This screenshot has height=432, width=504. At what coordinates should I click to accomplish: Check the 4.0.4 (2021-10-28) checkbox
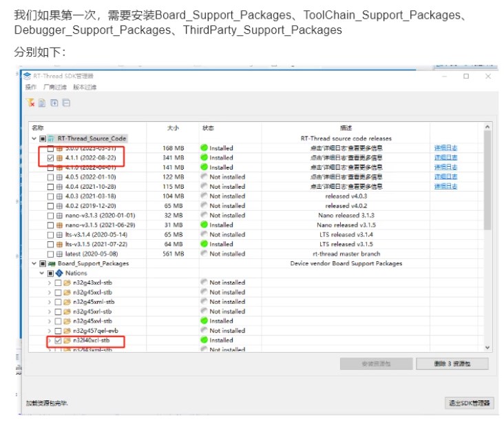click(x=50, y=187)
